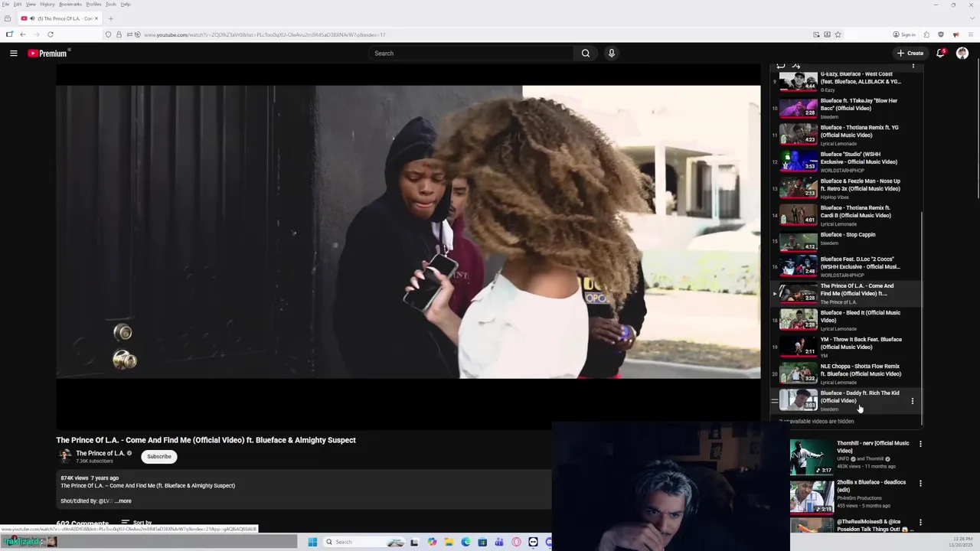Open Firefox extensions puzzle icon
The width and height of the screenshot is (980, 551).
pos(926,34)
